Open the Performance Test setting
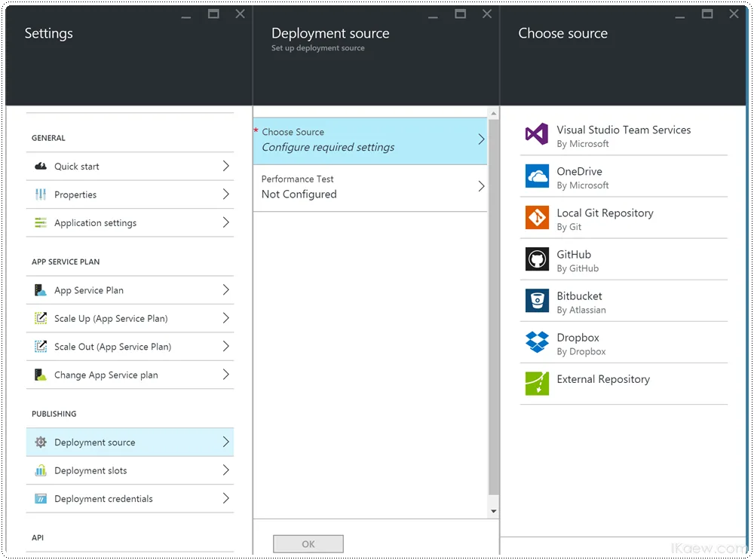The width and height of the screenshot is (754, 560). point(370,188)
